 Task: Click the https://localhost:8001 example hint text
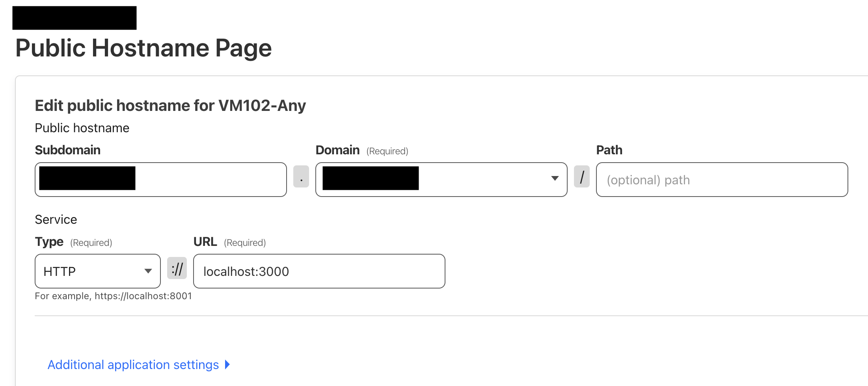pos(143,296)
